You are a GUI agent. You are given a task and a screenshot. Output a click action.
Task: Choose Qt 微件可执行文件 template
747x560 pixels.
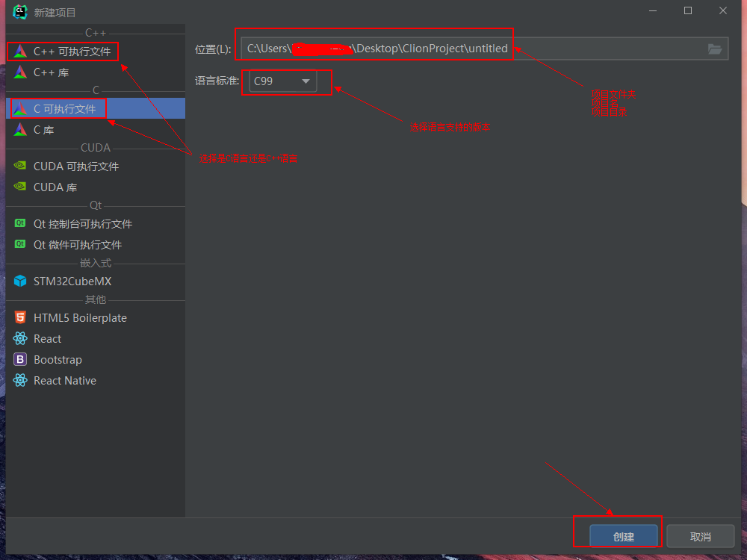96,245
